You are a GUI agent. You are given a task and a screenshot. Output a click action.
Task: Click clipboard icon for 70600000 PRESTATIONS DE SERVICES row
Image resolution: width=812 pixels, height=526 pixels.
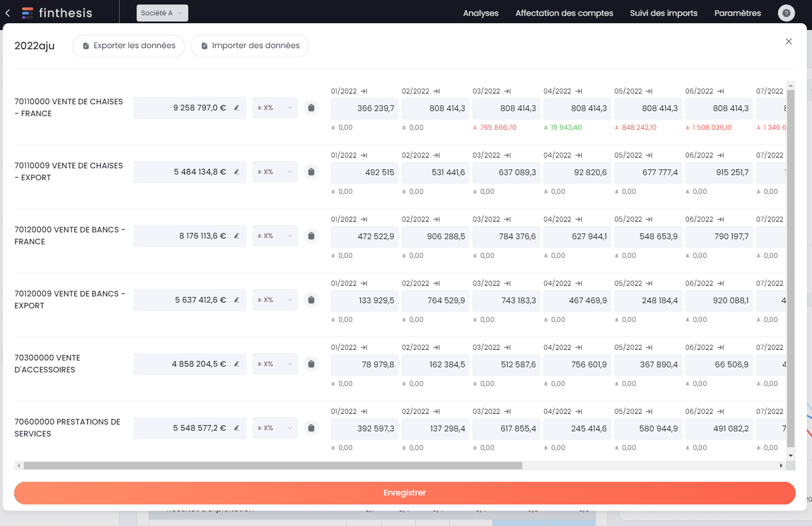(311, 428)
